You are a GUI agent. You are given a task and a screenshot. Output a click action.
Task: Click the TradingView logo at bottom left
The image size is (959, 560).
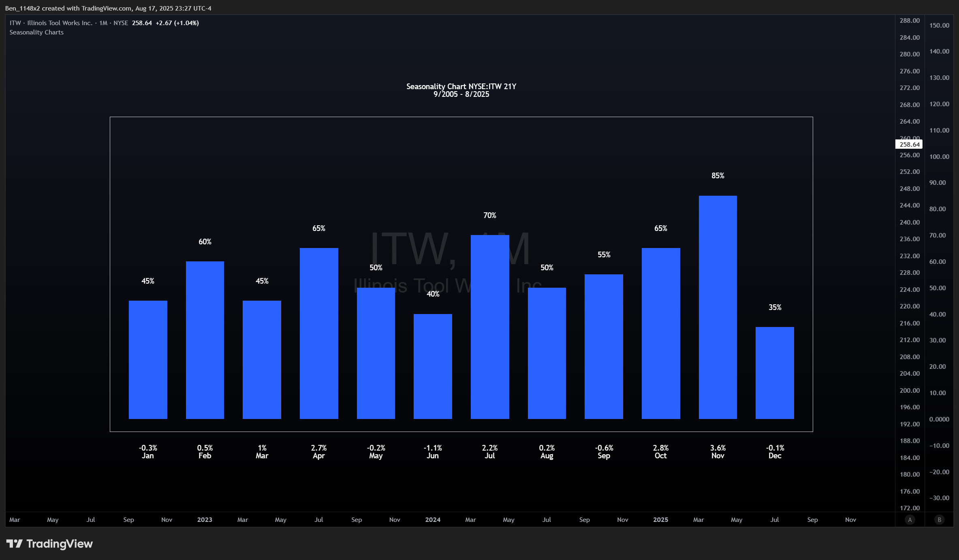click(x=49, y=544)
